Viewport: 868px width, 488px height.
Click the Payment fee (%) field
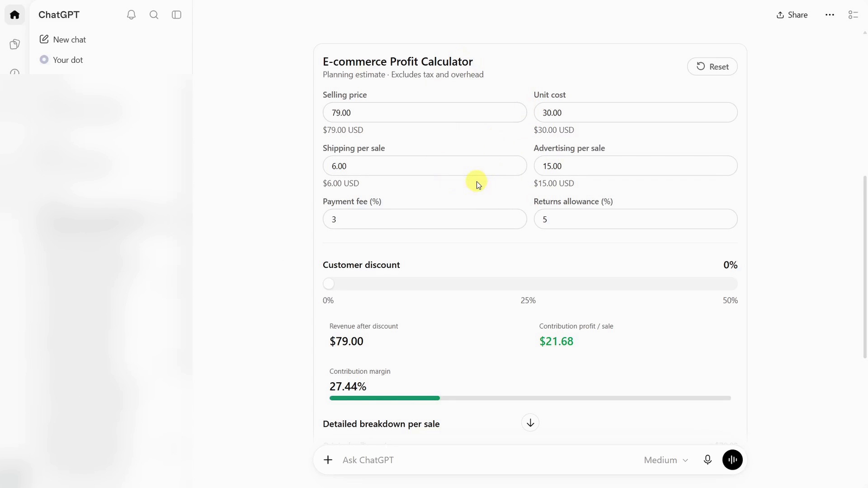[x=425, y=219]
